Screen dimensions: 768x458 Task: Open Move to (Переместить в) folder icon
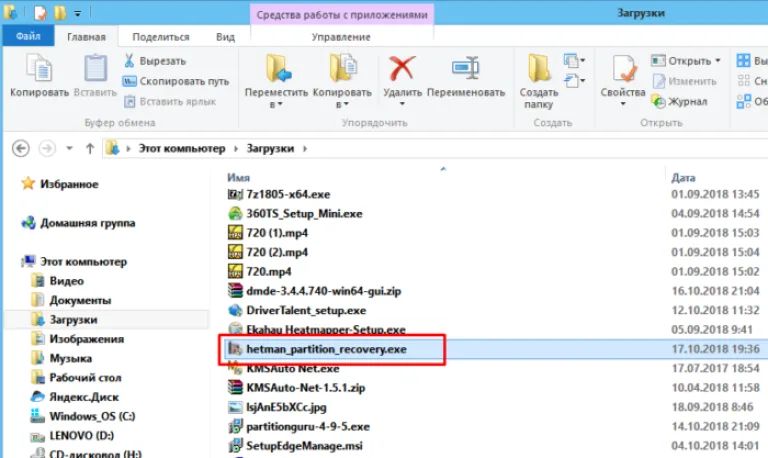[x=278, y=68]
